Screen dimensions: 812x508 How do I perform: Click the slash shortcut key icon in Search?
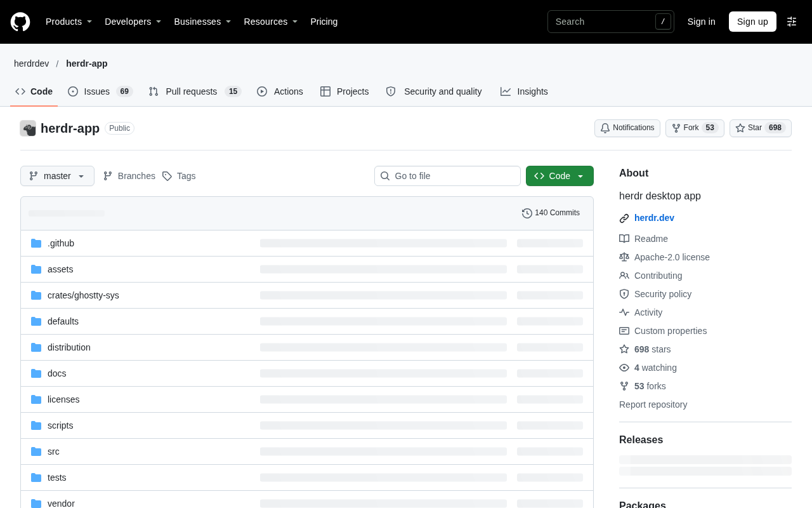tap(663, 22)
